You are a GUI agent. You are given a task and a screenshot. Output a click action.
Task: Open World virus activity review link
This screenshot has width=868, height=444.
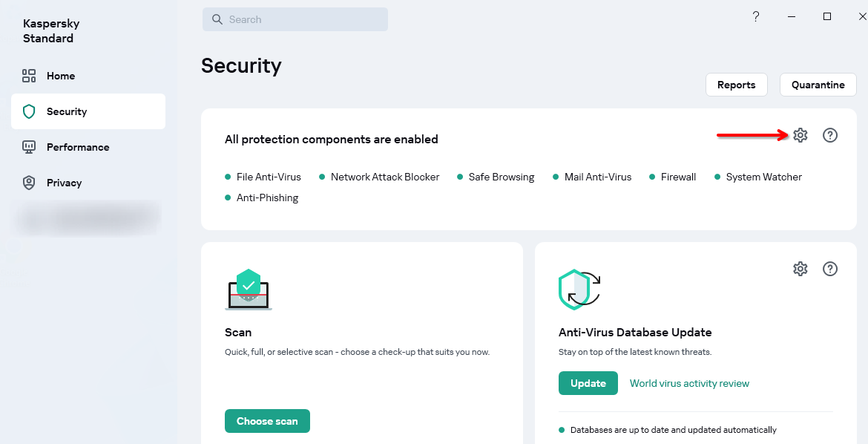(689, 383)
